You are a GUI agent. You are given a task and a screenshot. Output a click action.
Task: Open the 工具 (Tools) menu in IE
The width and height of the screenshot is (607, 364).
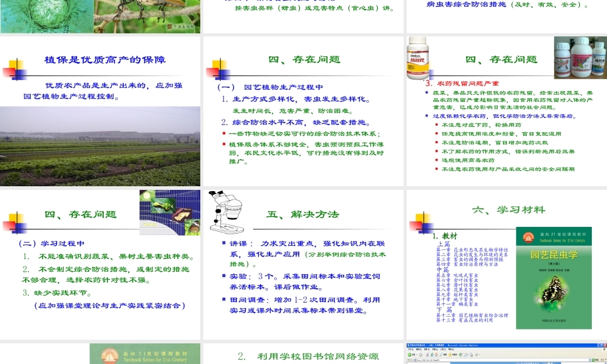tap(444, 349)
